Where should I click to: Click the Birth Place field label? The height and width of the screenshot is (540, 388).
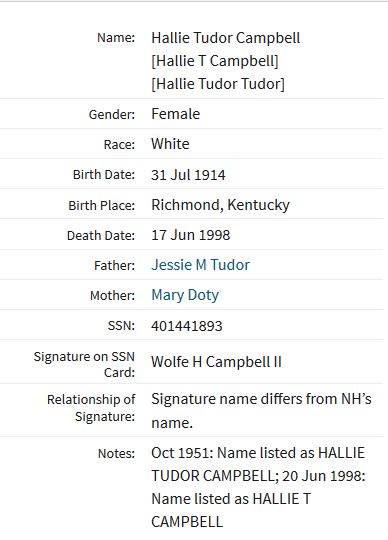click(102, 206)
